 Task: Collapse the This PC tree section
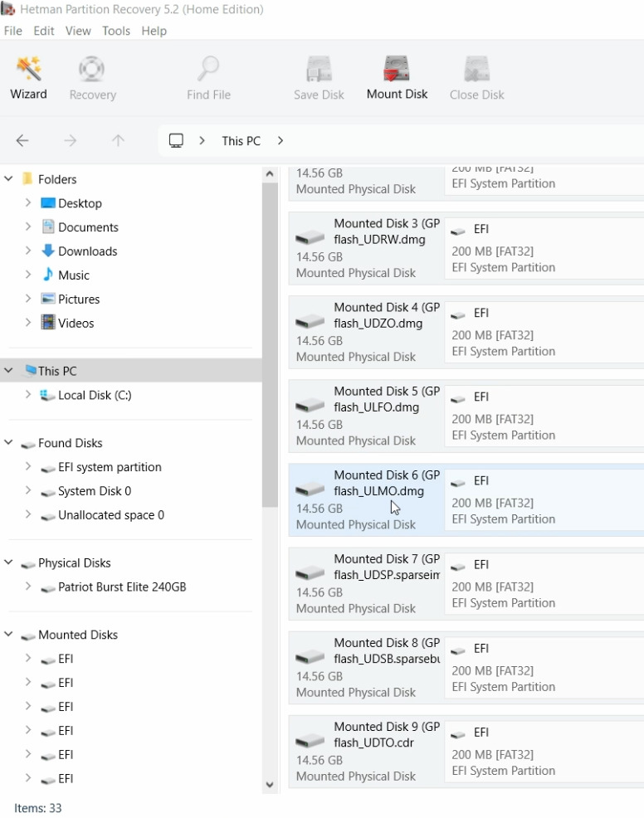tap(8, 370)
